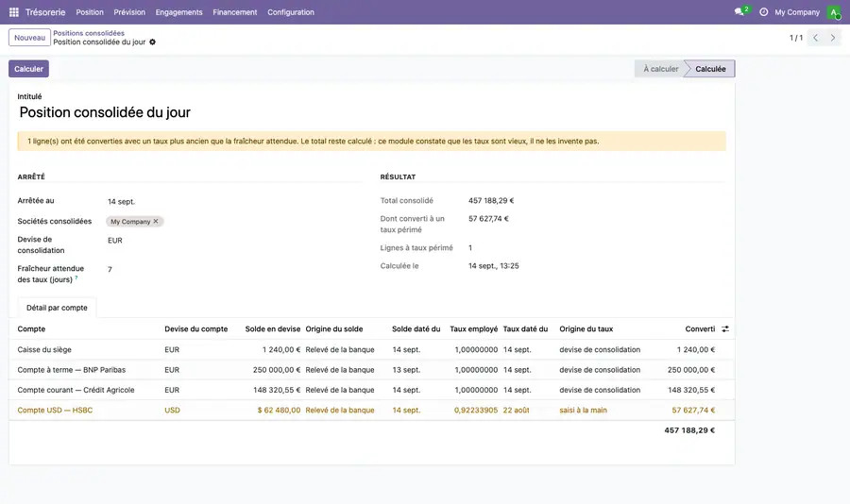Open the Position menu
This screenshot has height=504, width=850.
90,12
